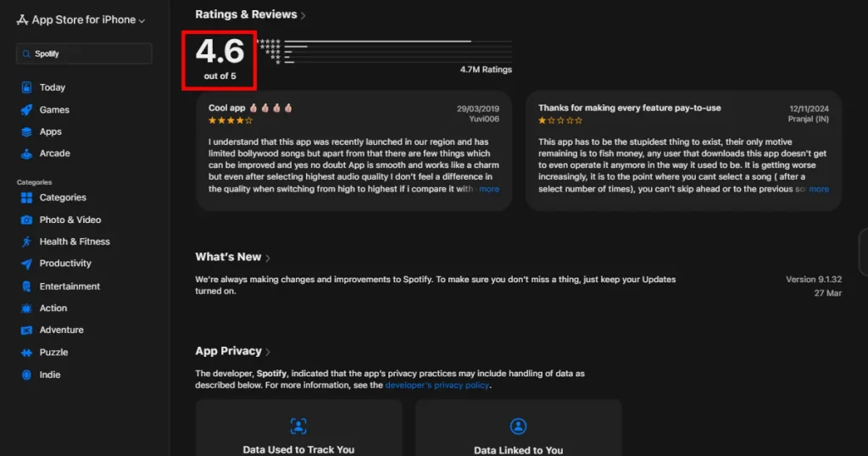Viewport: 868px width, 456px height.
Task: Click the Health & Fitness runner icon
Action: 26,242
